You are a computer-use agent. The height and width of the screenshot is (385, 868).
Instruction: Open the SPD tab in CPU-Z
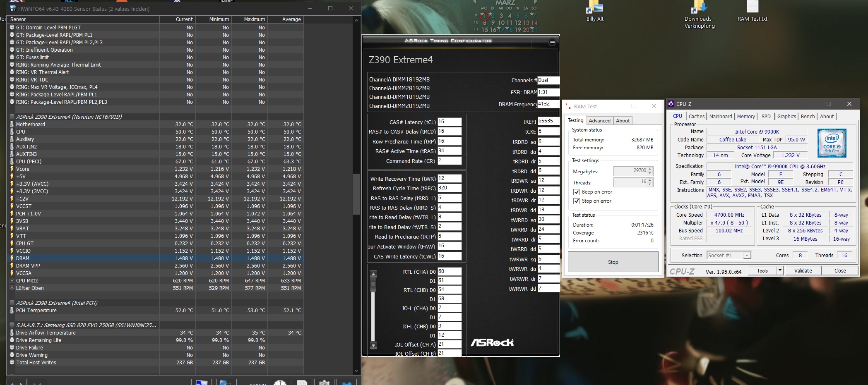tap(766, 117)
